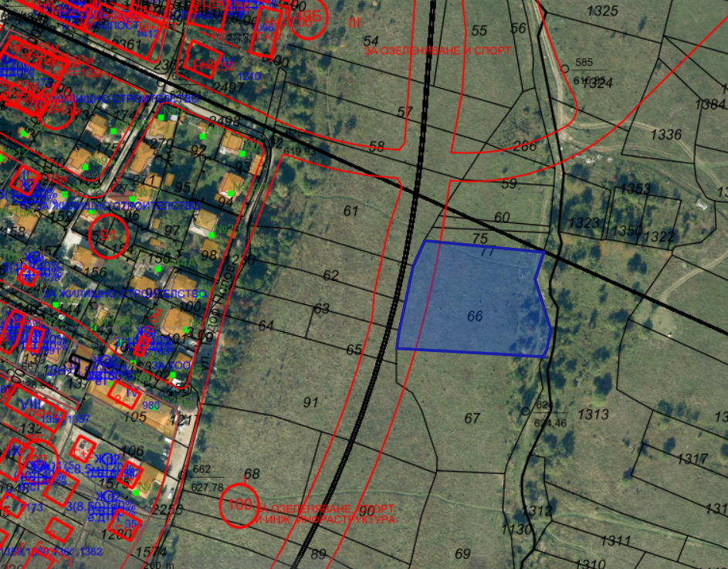The width and height of the screenshot is (728, 569).
Task: Click parcel number 67 label
Action: [x=472, y=418]
